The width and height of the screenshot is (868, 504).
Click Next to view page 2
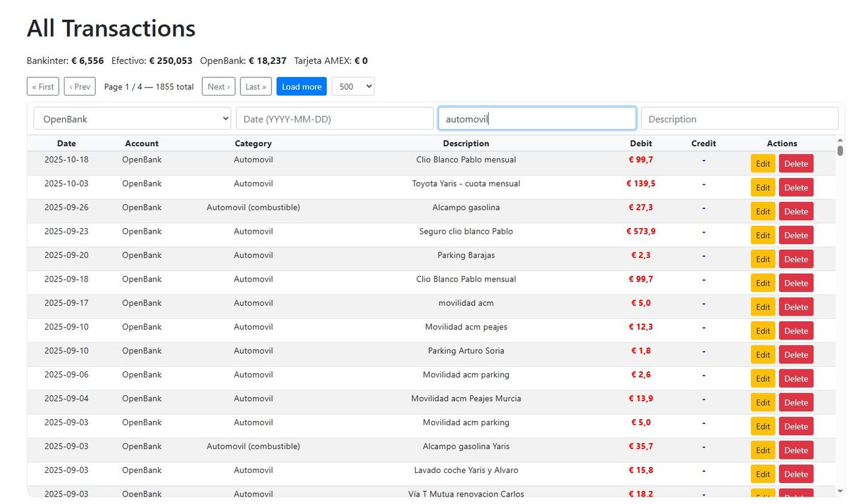[218, 86]
